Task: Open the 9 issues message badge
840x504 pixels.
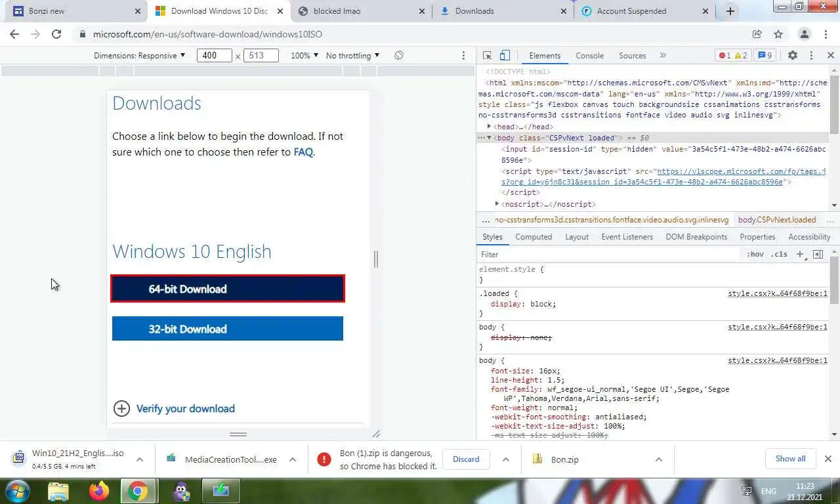Action: 765,56
